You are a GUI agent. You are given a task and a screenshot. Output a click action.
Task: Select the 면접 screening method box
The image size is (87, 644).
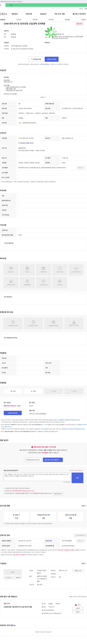click(33, 391)
